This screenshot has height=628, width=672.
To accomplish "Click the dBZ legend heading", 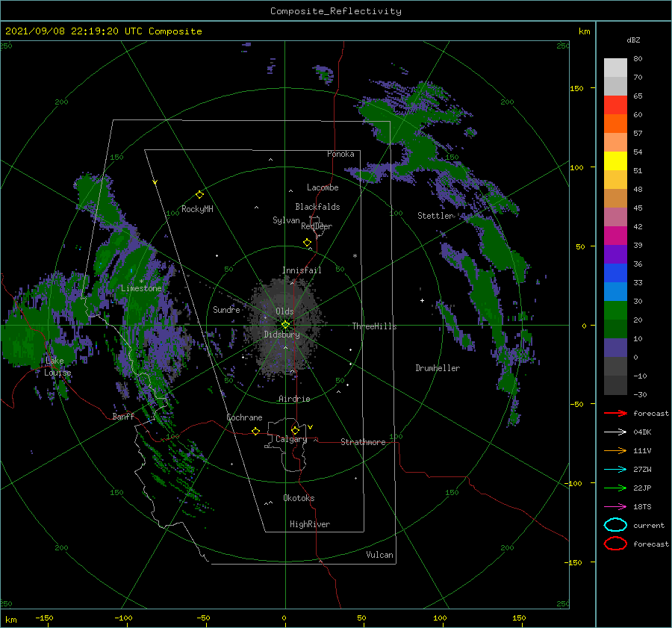I will [x=633, y=40].
